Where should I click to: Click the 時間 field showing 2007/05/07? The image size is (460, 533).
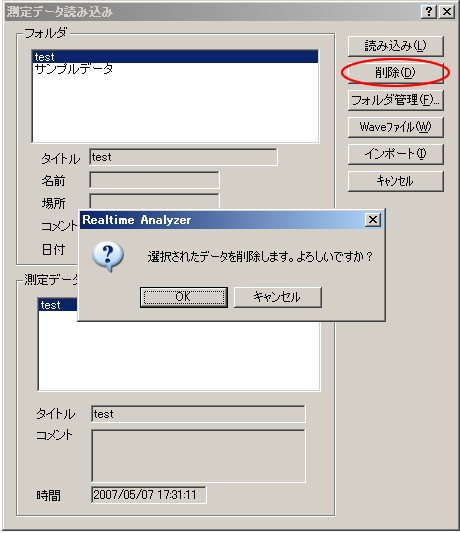pyautogui.click(x=149, y=495)
